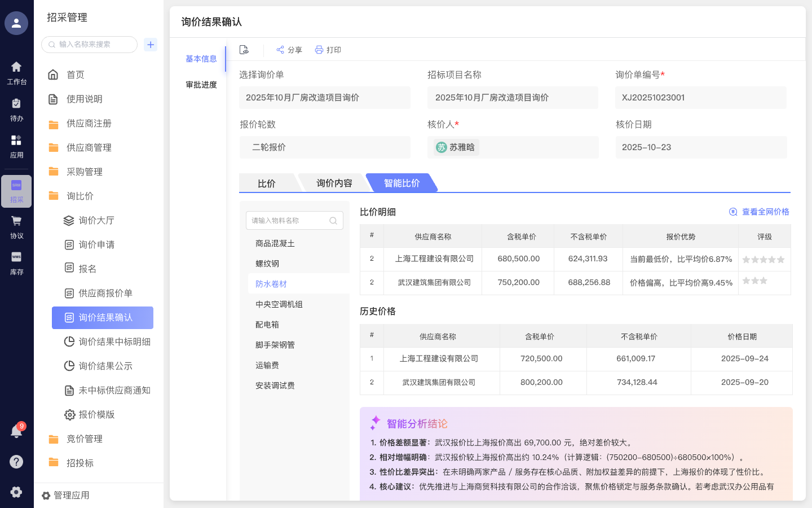This screenshot has width=812, height=508.
Task: Select the 招采 module in the left rail
Action: (x=16, y=192)
